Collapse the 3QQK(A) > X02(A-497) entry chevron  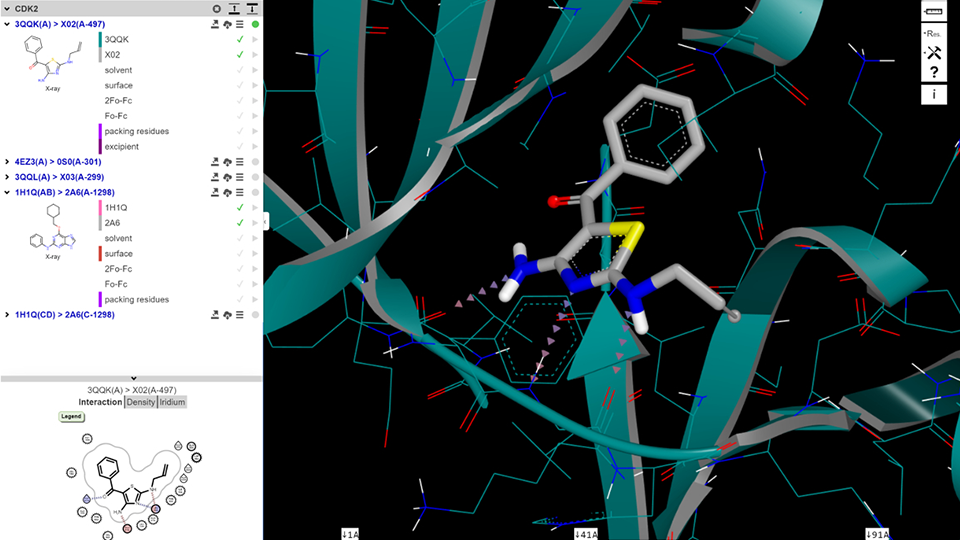(x=7, y=24)
